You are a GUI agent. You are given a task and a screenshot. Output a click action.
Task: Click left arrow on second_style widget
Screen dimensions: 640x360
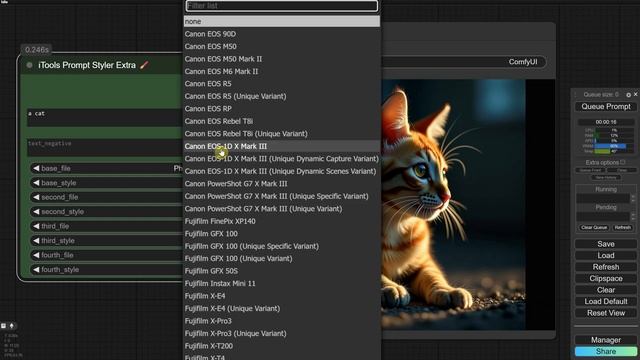36,212
